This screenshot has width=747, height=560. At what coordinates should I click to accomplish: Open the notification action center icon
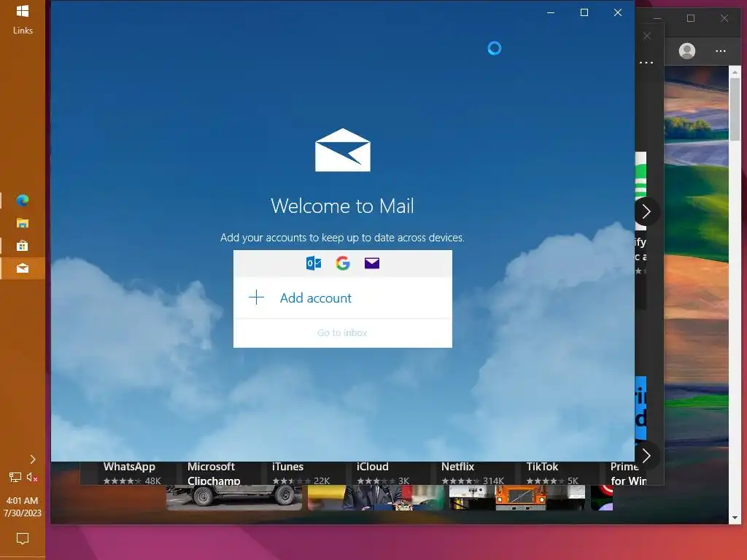pyautogui.click(x=23, y=539)
